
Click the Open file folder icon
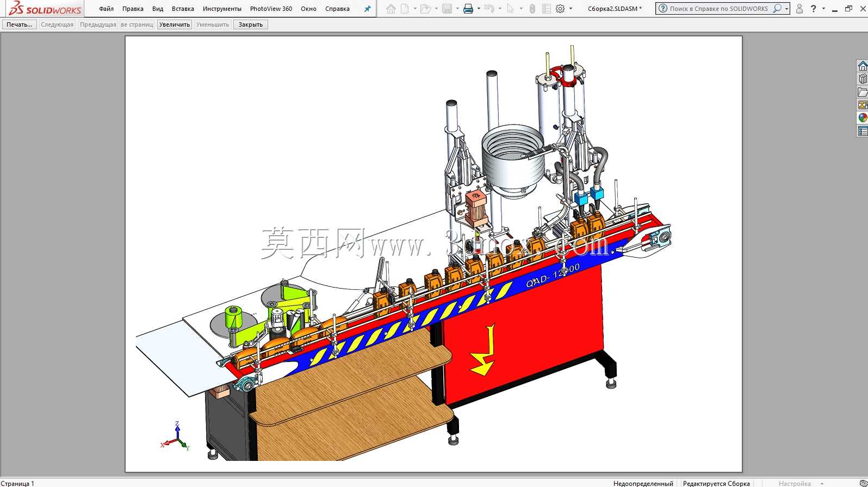pyautogui.click(x=426, y=9)
